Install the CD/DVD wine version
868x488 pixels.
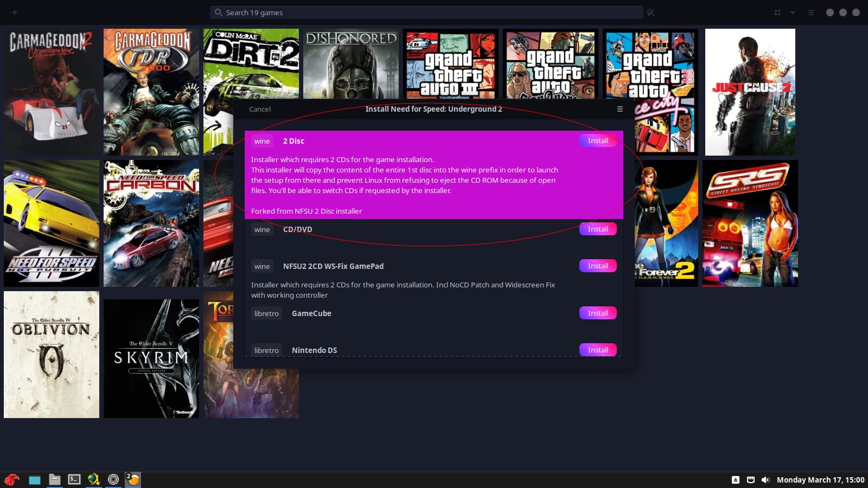click(x=598, y=229)
